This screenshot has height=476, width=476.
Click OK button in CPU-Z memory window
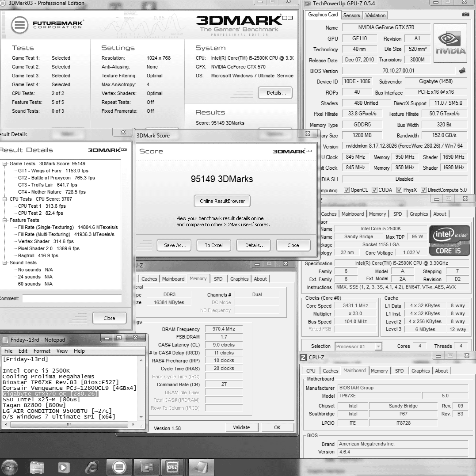tap(277, 427)
